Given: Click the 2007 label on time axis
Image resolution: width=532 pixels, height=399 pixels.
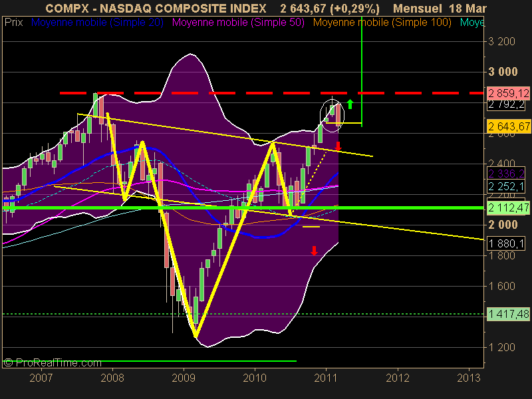Looking at the screenshot, I should [41, 378].
